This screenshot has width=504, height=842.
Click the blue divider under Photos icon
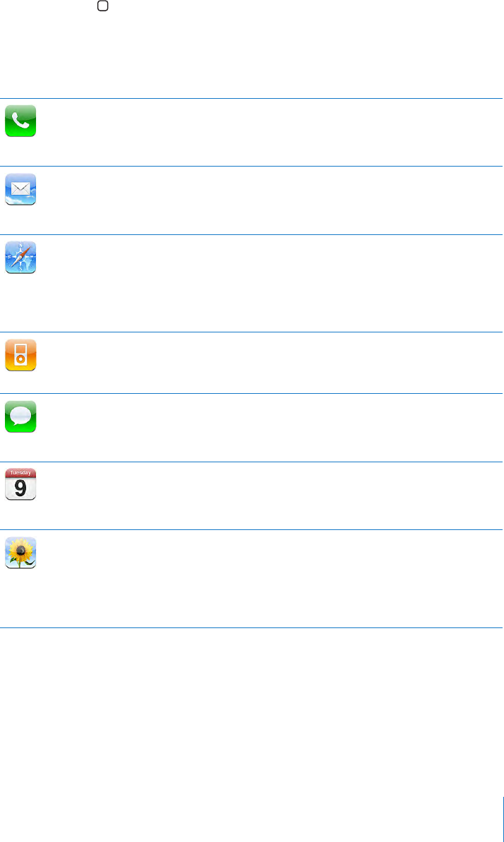[251, 627]
